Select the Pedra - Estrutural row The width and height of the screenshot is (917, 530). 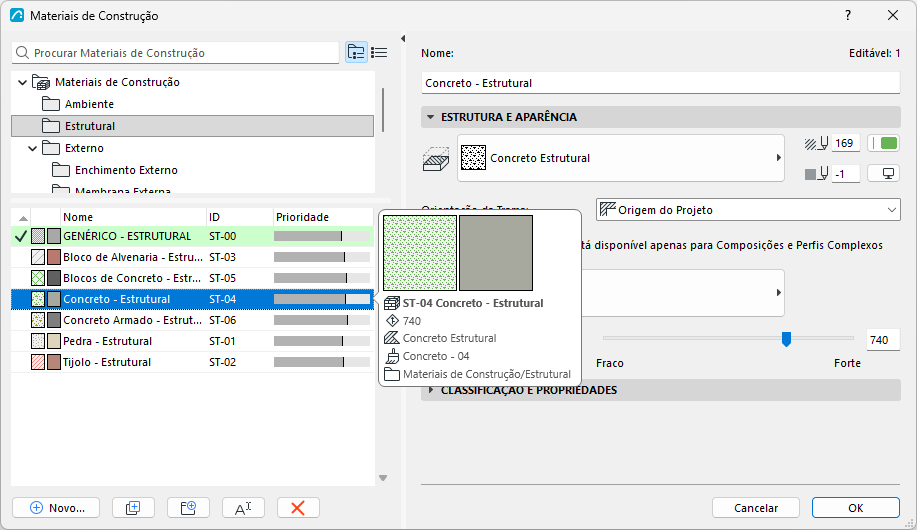(x=192, y=341)
